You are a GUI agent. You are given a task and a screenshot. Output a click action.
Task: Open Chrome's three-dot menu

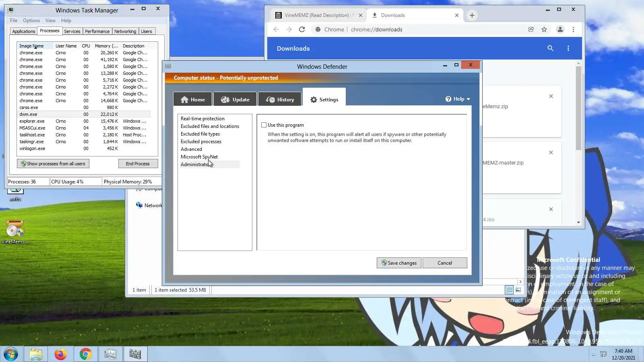click(x=574, y=29)
